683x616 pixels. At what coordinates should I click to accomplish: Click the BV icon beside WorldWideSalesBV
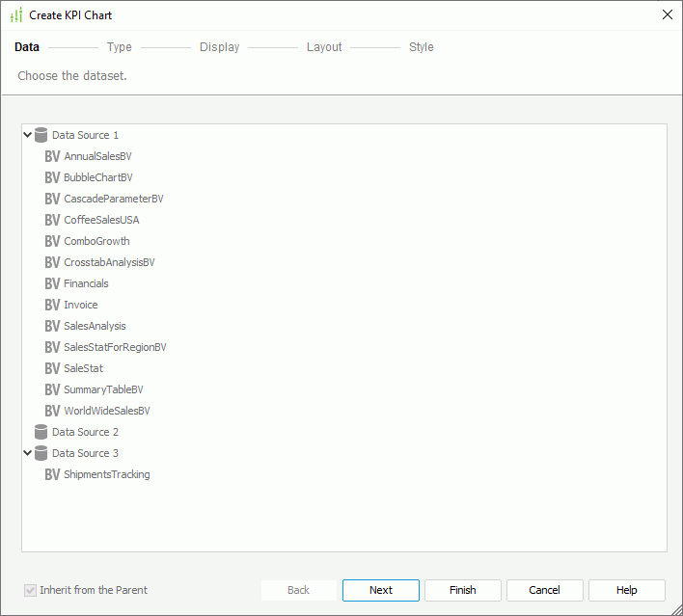pos(52,411)
